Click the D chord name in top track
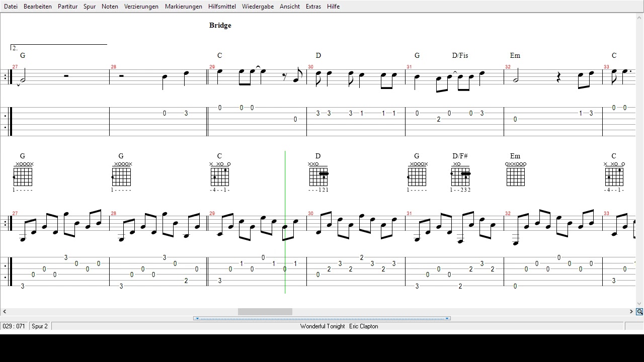This screenshot has width=644, height=362. 318,55
